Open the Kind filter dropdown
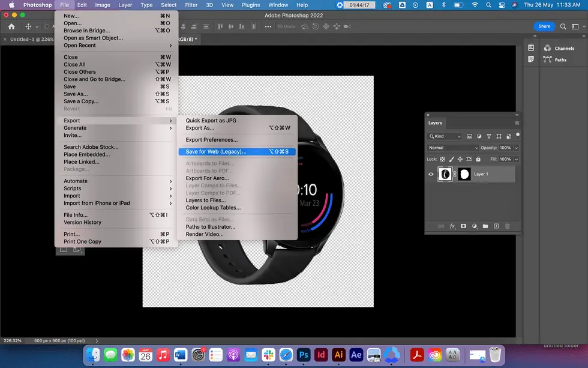This screenshot has width=588, height=368. click(444, 136)
